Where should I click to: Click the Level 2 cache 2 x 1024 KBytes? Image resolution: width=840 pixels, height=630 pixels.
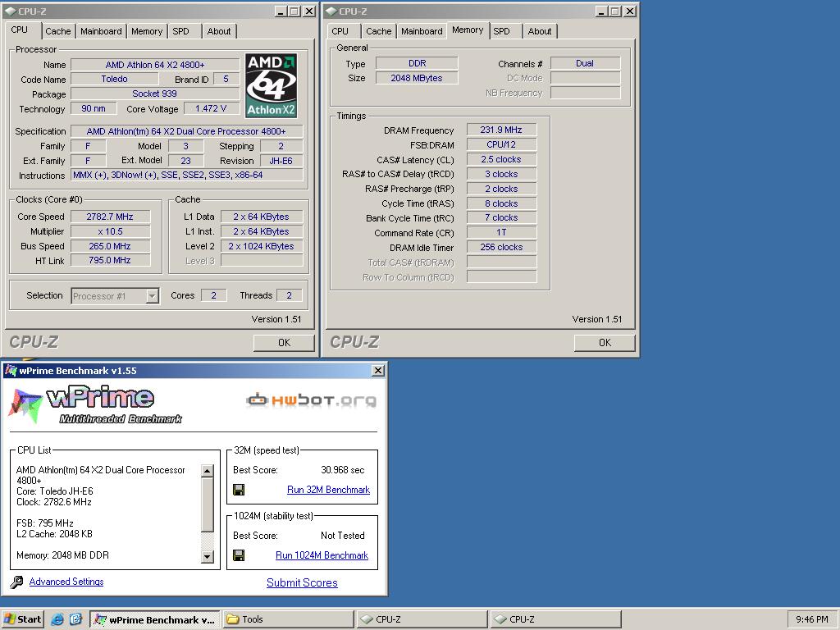point(262,246)
